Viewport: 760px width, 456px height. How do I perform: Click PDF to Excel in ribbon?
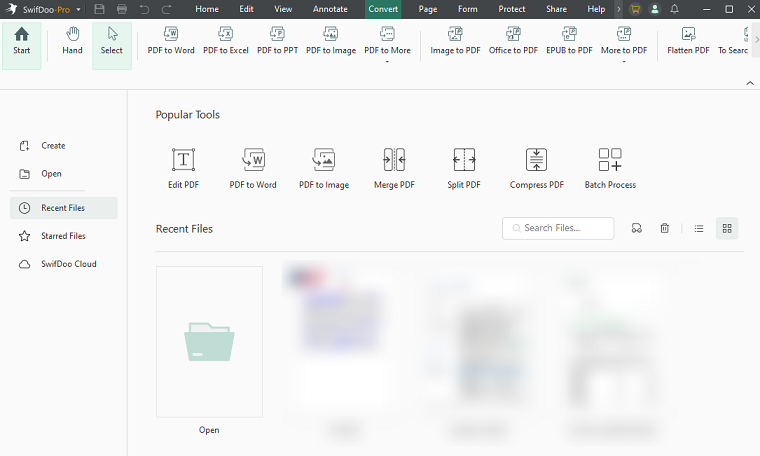pos(225,41)
